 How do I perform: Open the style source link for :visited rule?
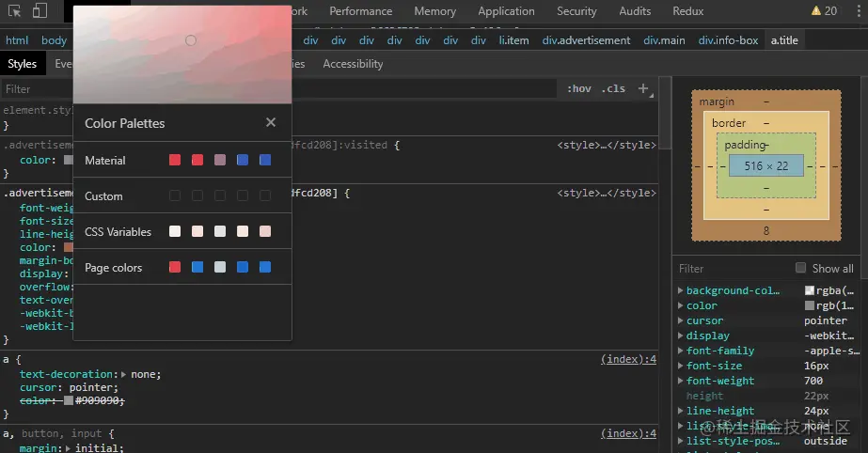[x=607, y=145]
